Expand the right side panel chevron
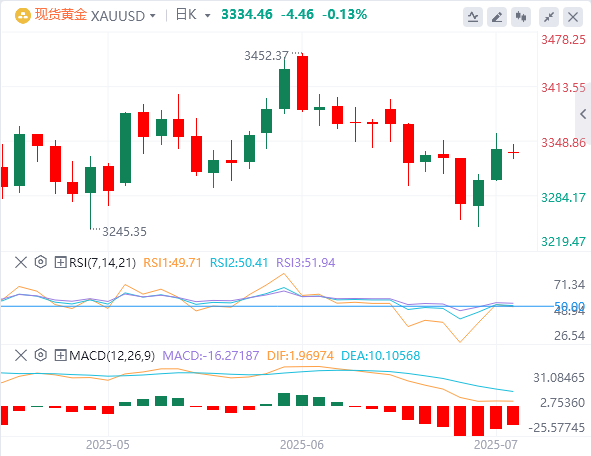Viewport: 591px width, 456px height. pyautogui.click(x=583, y=114)
